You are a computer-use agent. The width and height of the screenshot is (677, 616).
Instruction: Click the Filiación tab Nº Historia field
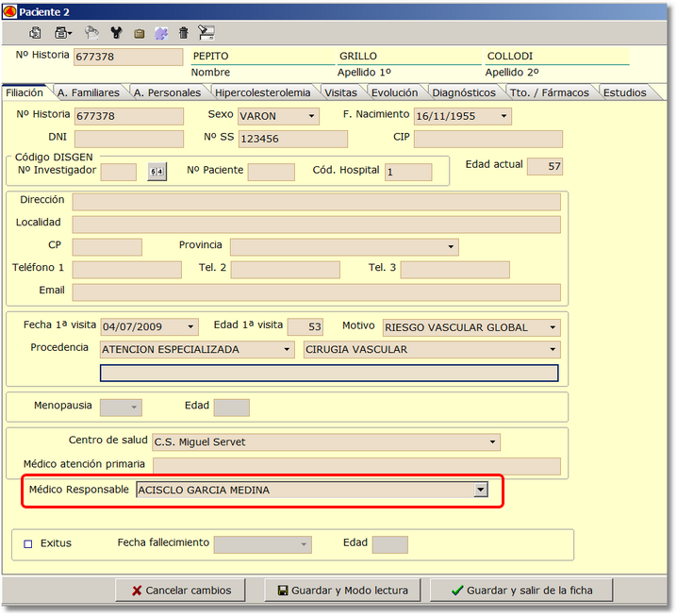coord(128,116)
